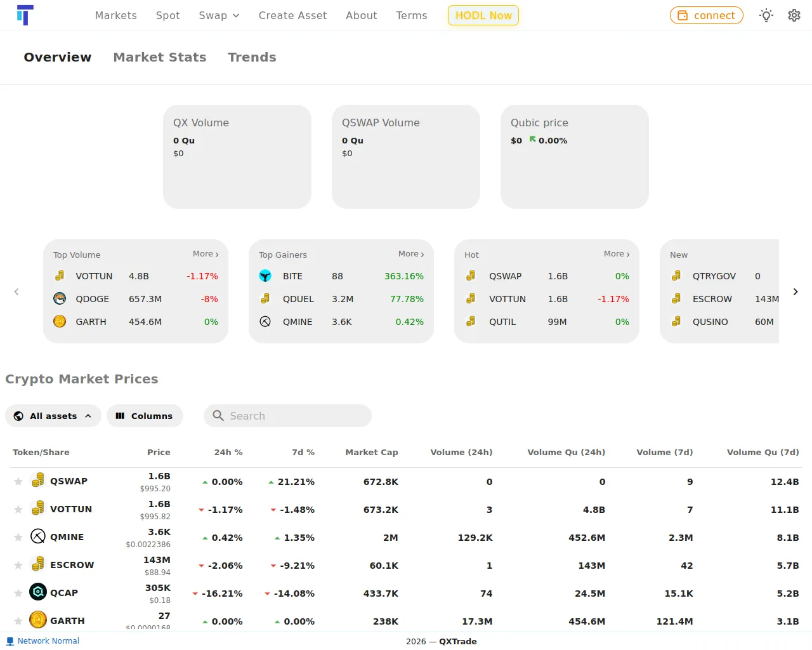Viewport: 812px width, 650px height.
Task: Click the QXTrade logo icon
Action: point(25,15)
